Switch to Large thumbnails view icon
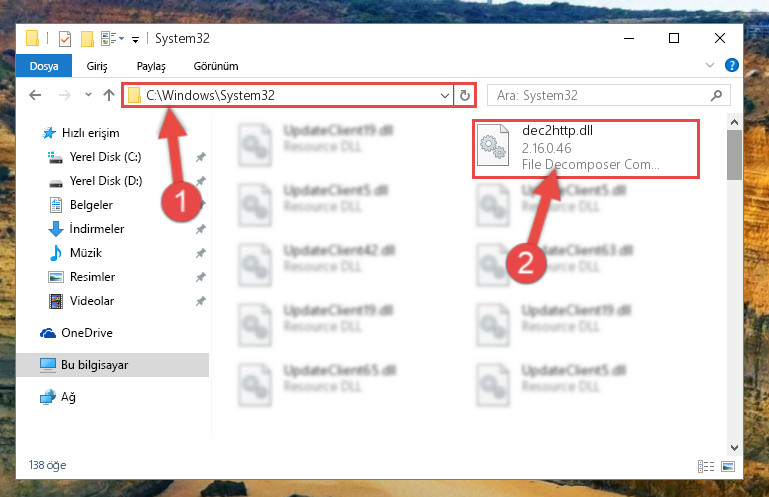This screenshot has height=497, width=769. pos(728,466)
